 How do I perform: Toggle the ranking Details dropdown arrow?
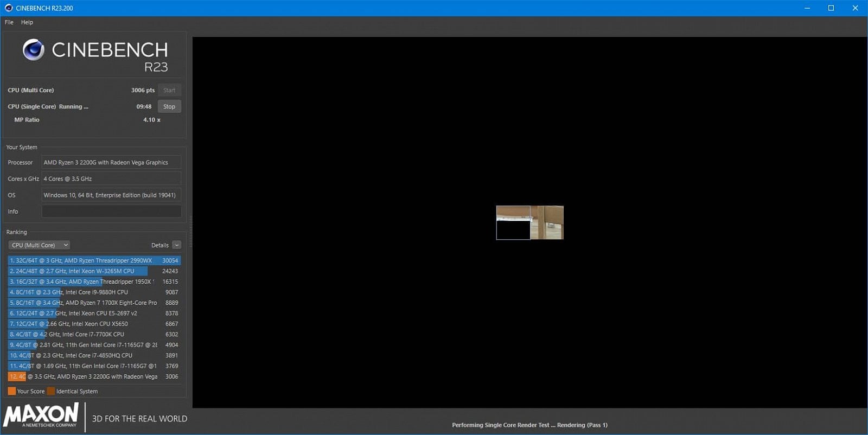pyautogui.click(x=176, y=245)
